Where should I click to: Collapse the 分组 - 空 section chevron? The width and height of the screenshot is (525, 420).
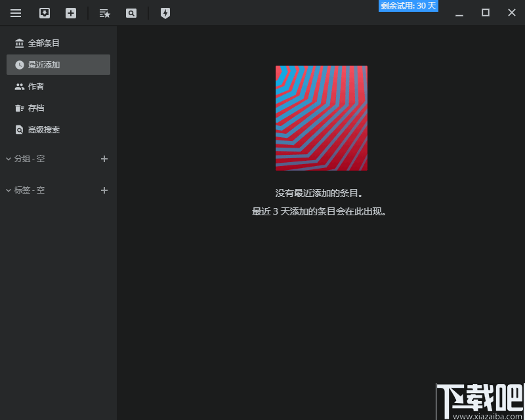9,159
